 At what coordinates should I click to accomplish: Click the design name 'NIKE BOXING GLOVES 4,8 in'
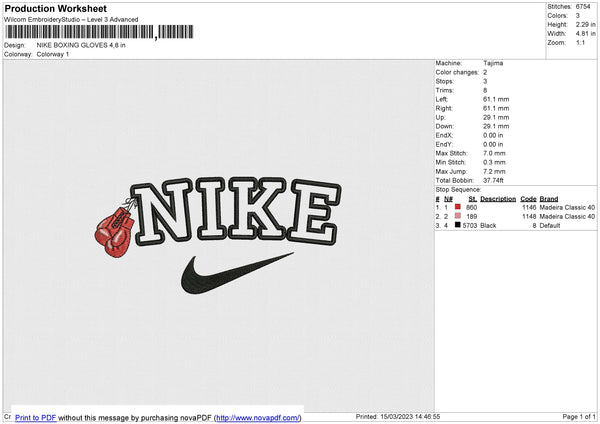tap(81, 45)
